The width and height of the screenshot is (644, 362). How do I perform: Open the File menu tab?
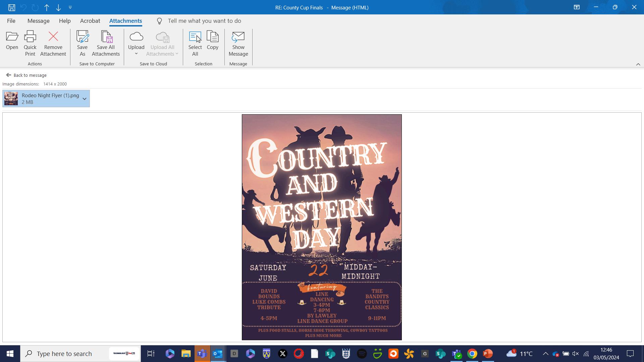11,21
